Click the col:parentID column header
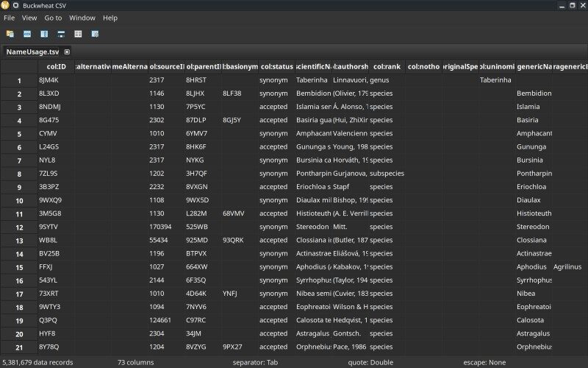 [x=204, y=66]
